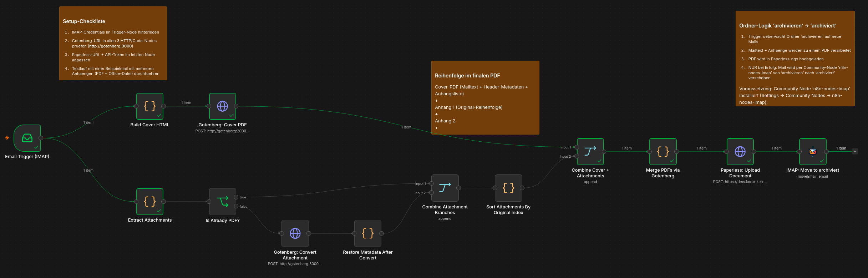This screenshot has width=868, height=278.
Task: Click Input 1 of Combine Cover + Attachments
Action: 577,147
